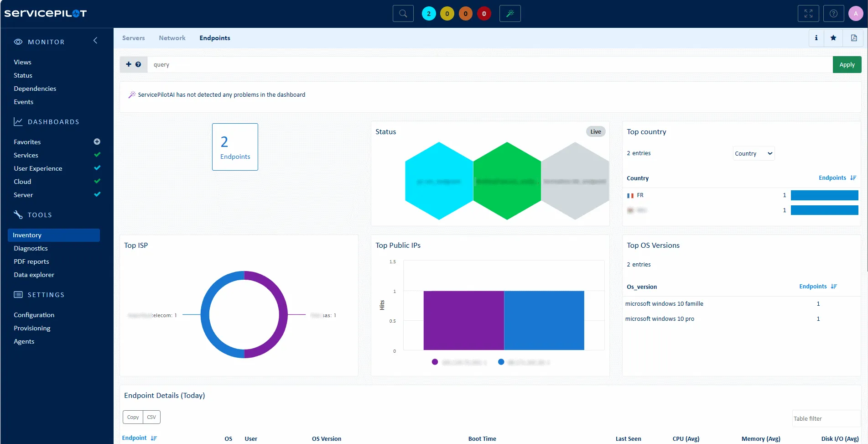Add dashboard to favorites with star icon
The image size is (868, 444).
[x=833, y=38]
